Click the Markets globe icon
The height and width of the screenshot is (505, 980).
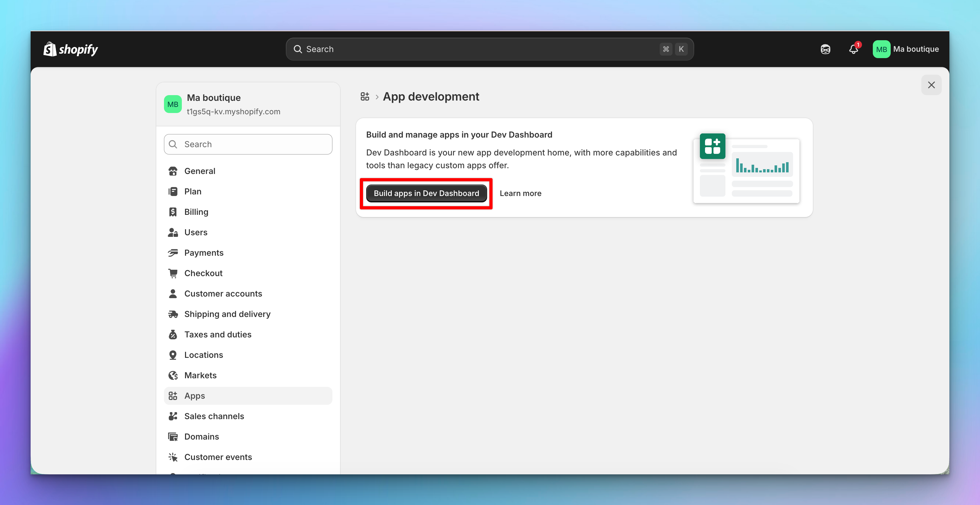(173, 375)
